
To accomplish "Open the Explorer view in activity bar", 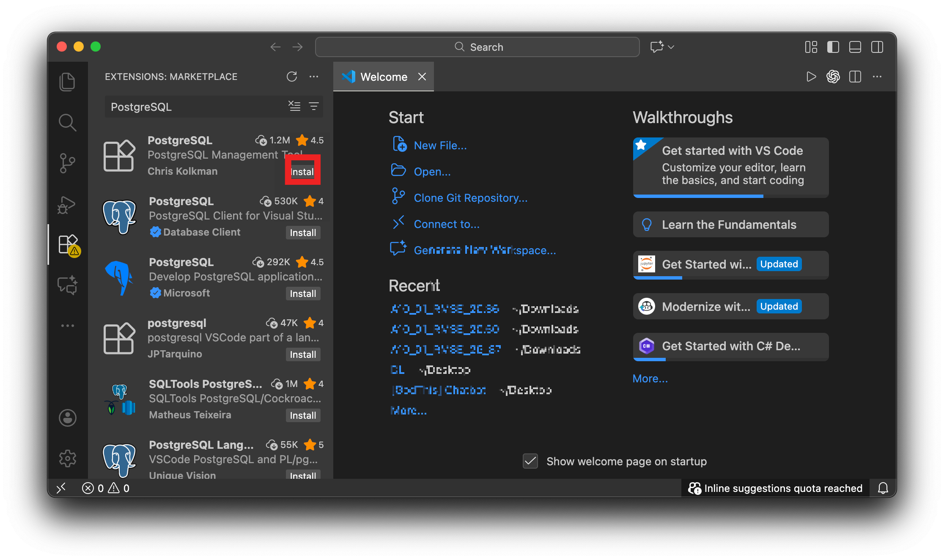I will coord(67,82).
